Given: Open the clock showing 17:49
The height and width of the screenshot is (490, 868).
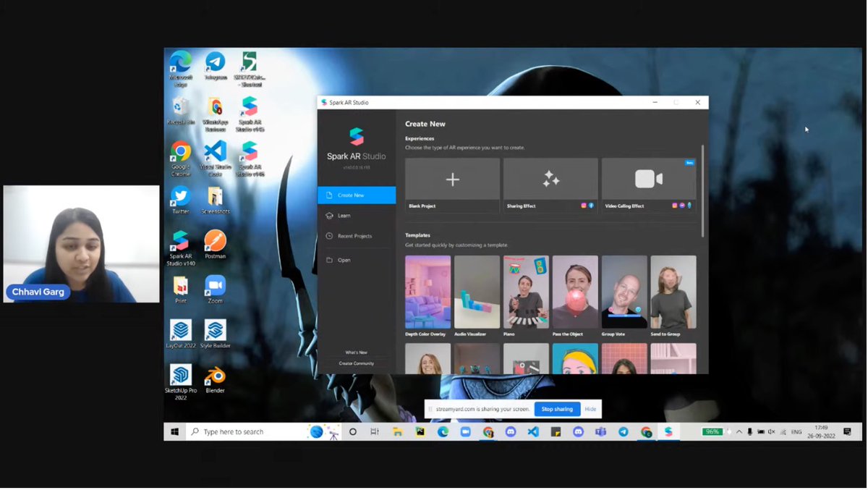Looking at the screenshot, I should [x=821, y=432].
